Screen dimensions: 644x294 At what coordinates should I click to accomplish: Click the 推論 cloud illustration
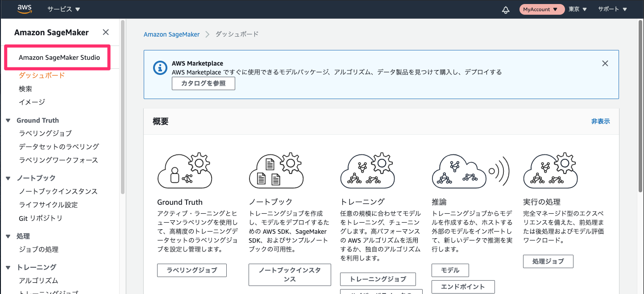[470, 171]
